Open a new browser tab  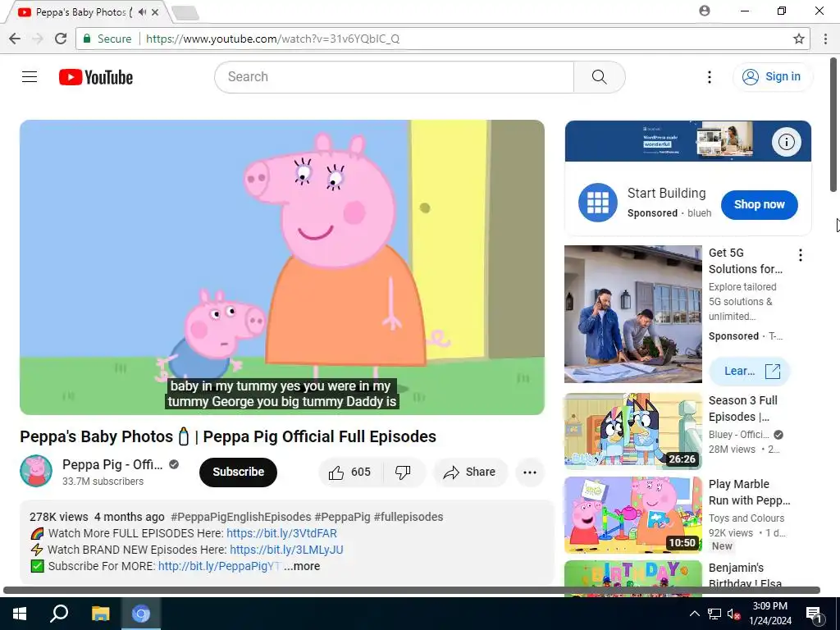click(x=185, y=13)
